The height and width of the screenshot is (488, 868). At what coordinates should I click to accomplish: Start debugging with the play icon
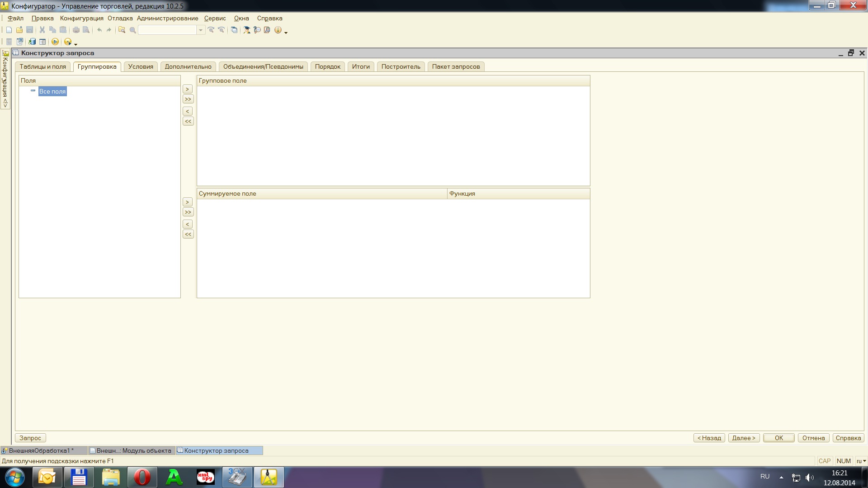pos(55,42)
